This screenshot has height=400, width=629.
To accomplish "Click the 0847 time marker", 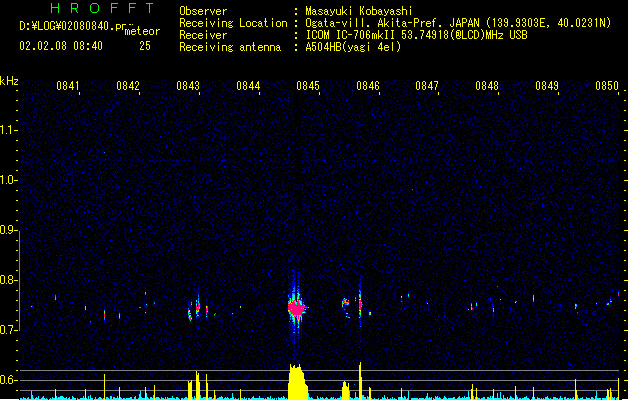I will click(x=427, y=86).
